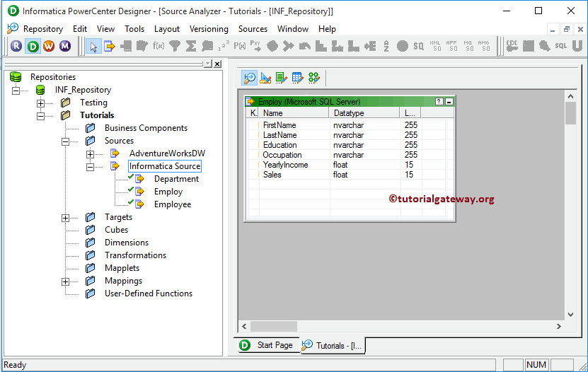Click the workspace horizontal scrollbar thumb

[274, 326]
